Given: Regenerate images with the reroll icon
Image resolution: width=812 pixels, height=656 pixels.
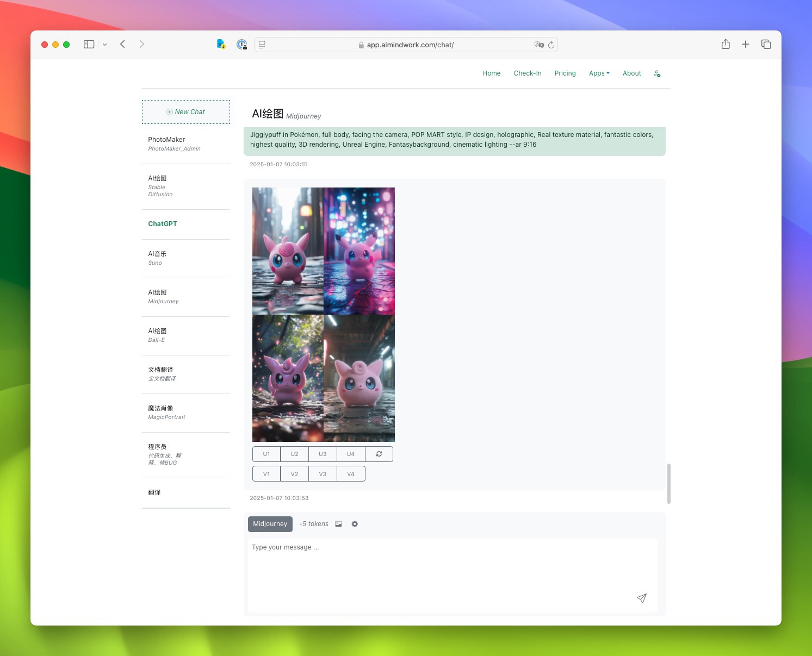Looking at the screenshot, I should click(x=379, y=454).
